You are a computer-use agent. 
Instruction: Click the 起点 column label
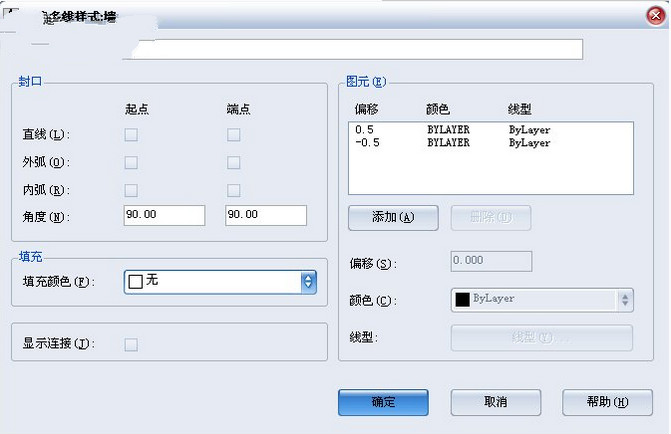(x=137, y=109)
